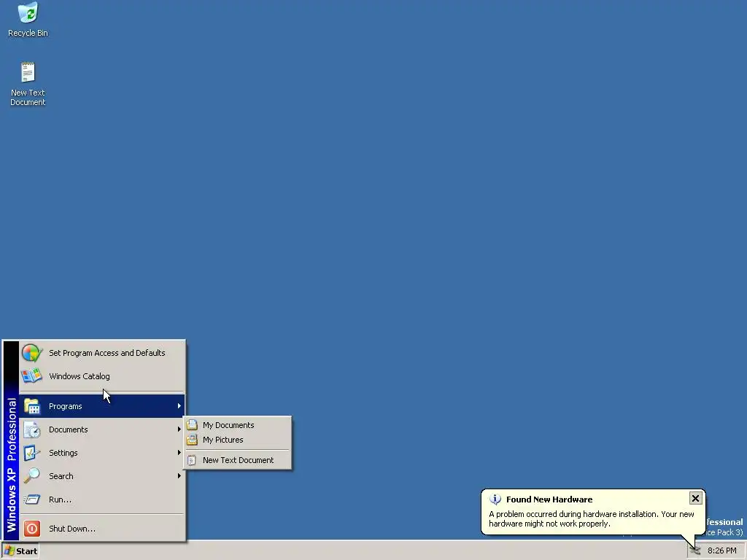Click the 8:26 PM clock

coord(721,551)
